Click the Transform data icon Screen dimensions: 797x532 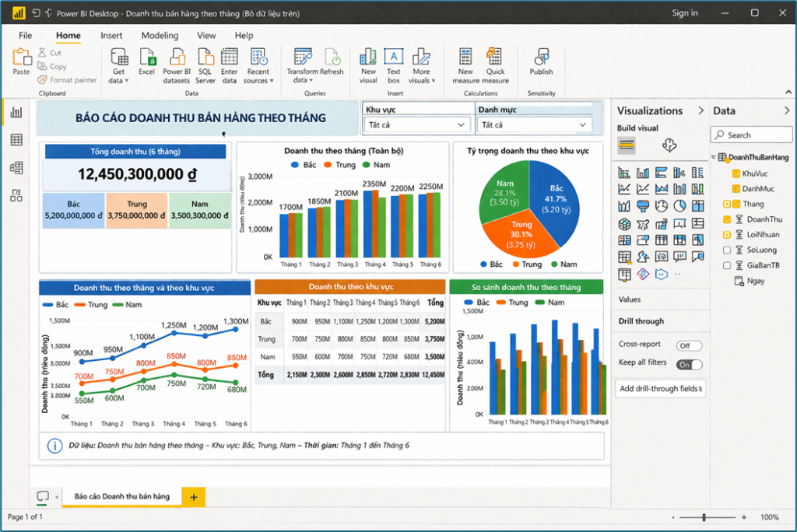click(x=303, y=57)
